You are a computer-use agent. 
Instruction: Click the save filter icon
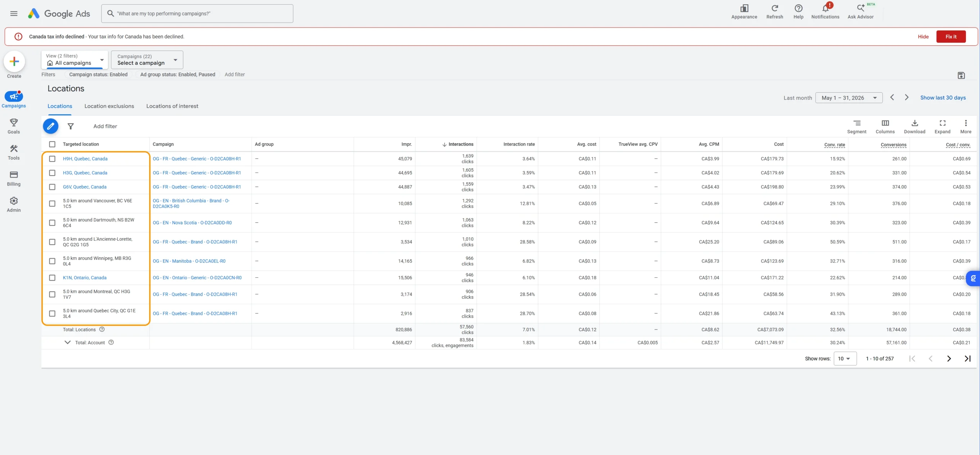pyautogui.click(x=961, y=75)
